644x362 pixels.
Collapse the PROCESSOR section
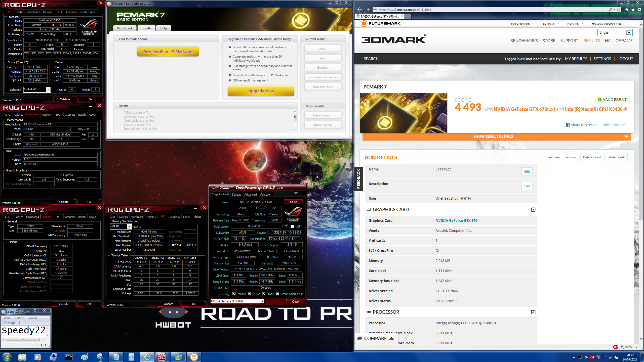[x=533, y=312]
